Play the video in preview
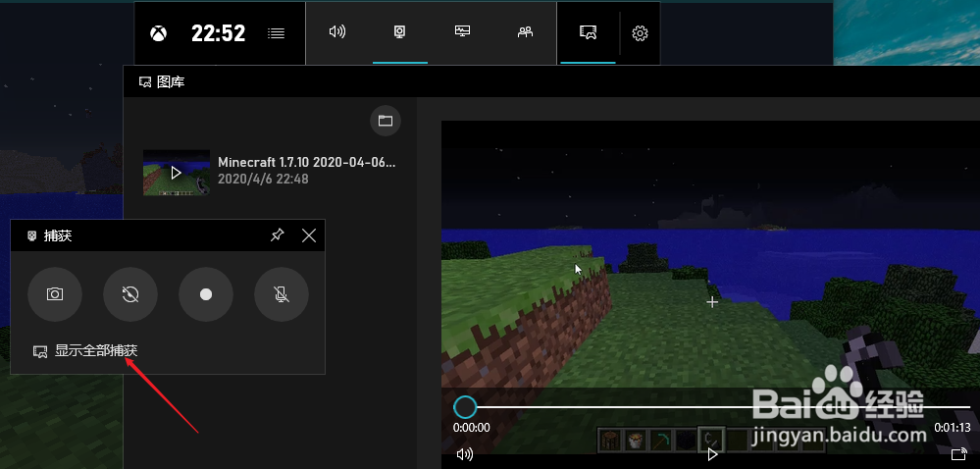Screen dimensions: 980x469 (712, 454)
